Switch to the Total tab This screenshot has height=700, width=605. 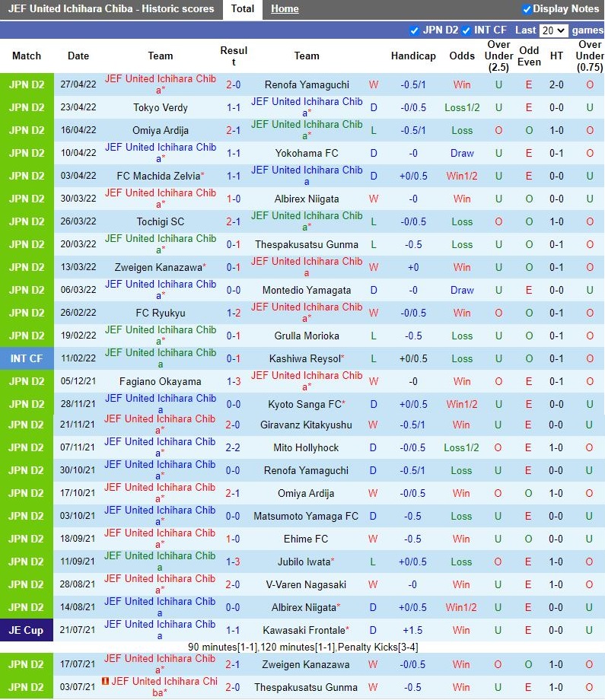pyautogui.click(x=243, y=9)
